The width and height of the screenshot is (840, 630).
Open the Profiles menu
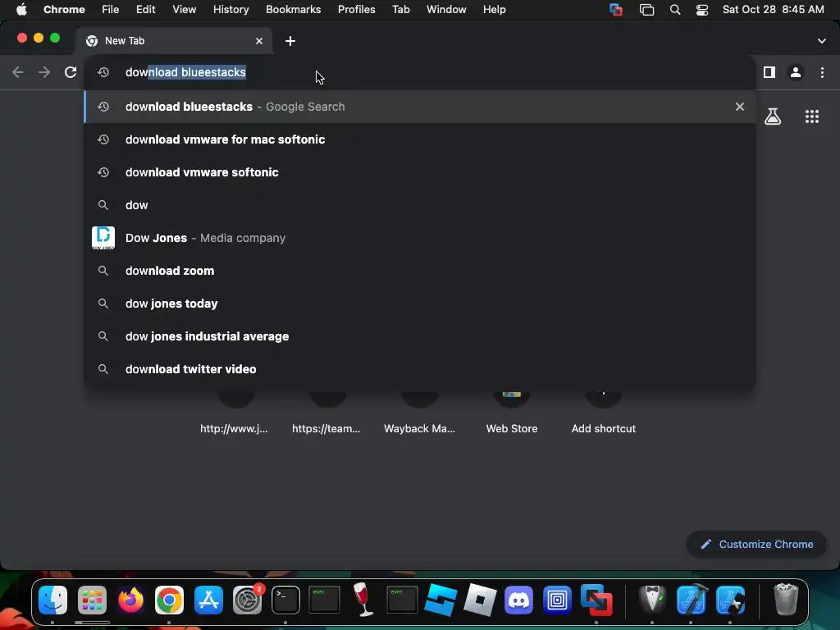point(356,10)
